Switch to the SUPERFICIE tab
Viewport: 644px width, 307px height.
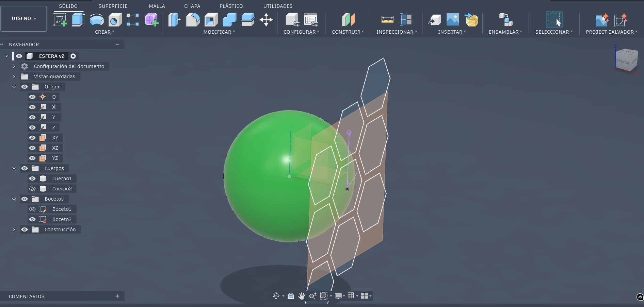[x=113, y=6]
